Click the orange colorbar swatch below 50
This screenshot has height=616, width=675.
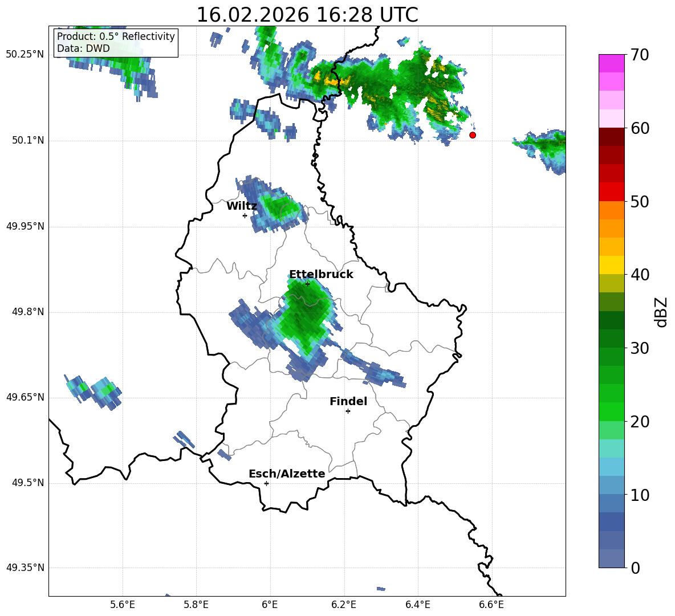tap(611, 210)
